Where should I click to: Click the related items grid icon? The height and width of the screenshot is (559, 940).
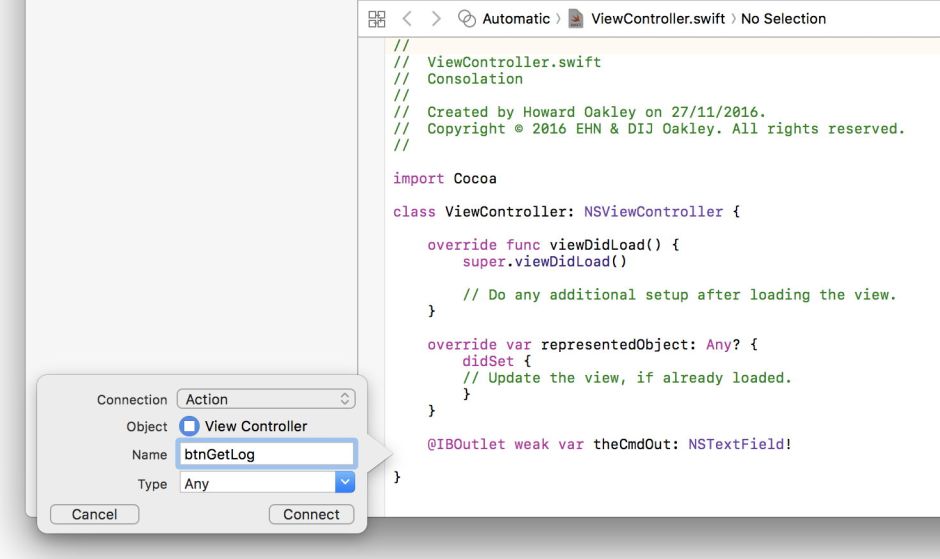tap(376, 19)
